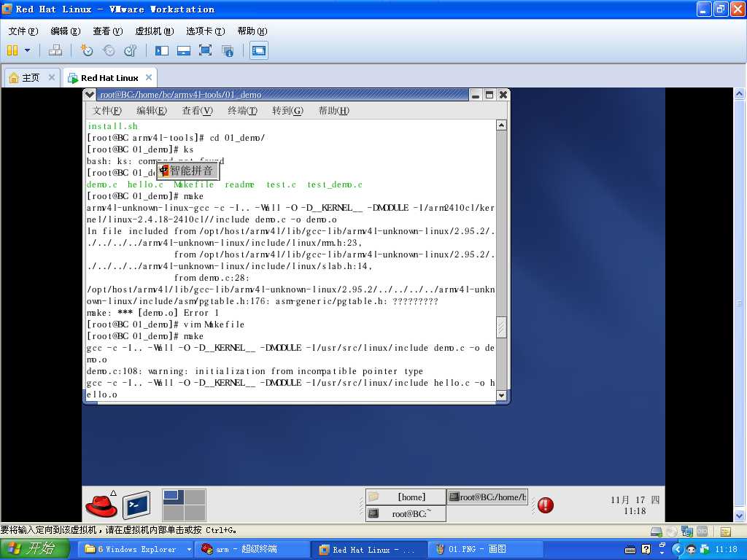
Task: Click the network adapter status icon
Action: pyautogui.click(x=687, y=532)
